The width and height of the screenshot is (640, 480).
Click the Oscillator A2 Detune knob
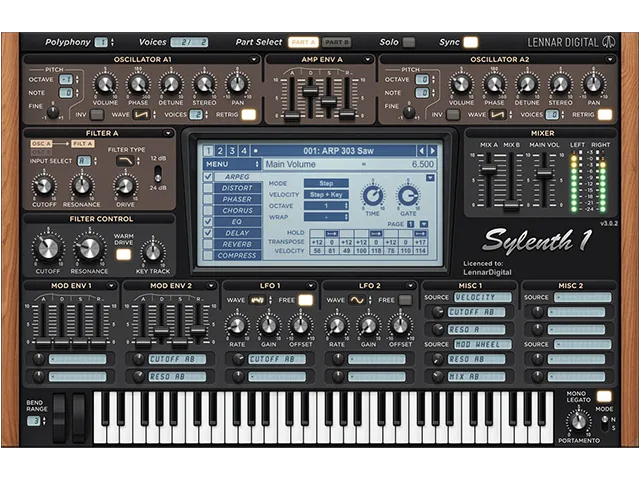point(527,85)
